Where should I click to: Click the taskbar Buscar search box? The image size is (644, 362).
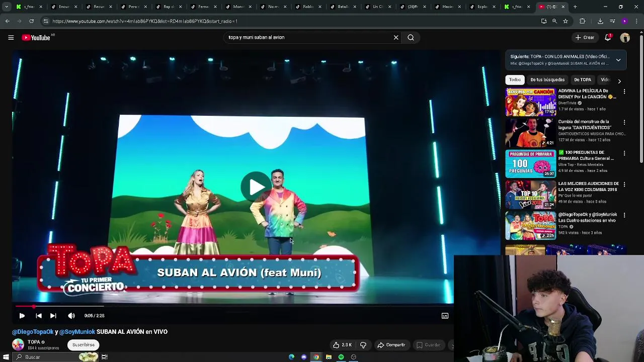pos(55,357)
